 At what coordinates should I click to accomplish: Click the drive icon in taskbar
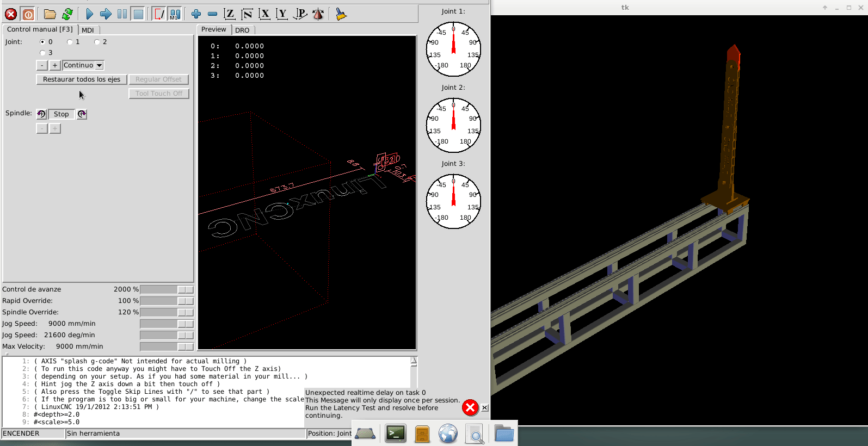[365, 433]
